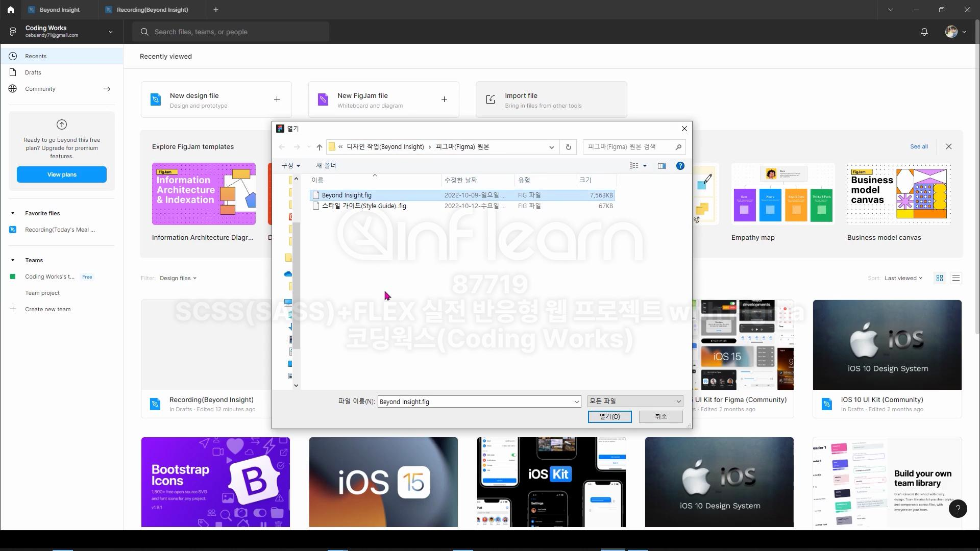The height and width of the screenshot is (551, 980).
Task: Click the dialog help icon
Action: click(x=680, y=166)
